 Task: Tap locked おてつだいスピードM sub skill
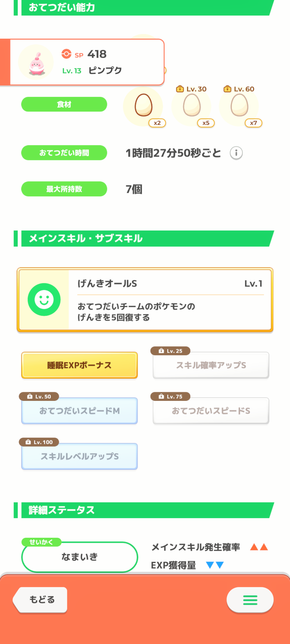pos(80,411)
